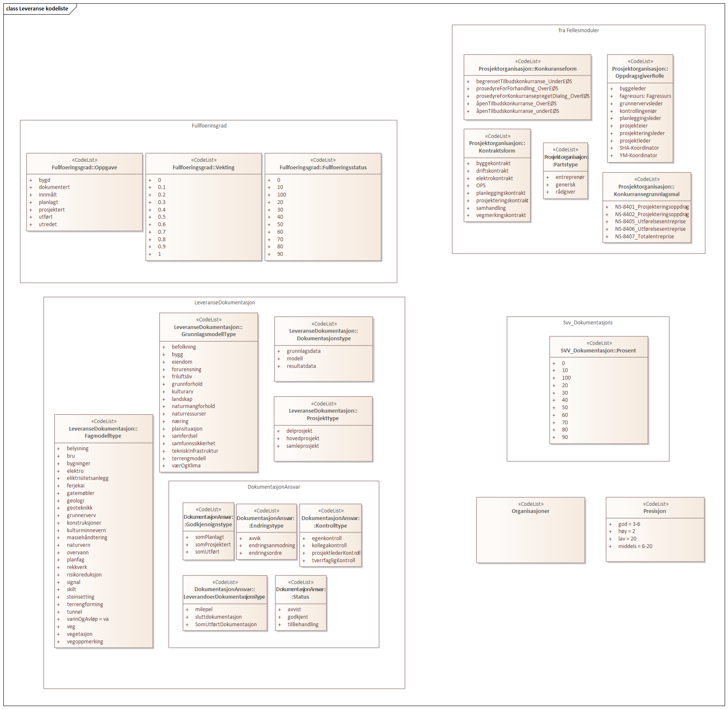Select the empty Organisasjoner codelist box
Screen dimensions: 728x709
pos(530,530)
